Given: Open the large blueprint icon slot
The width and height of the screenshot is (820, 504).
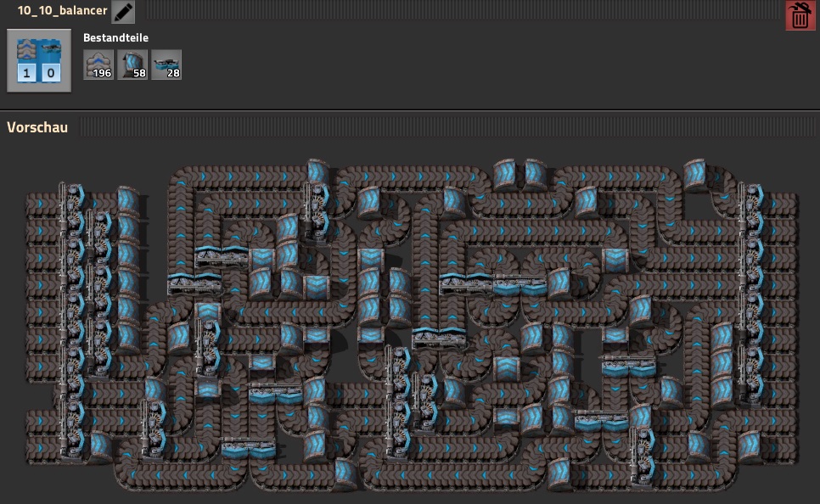Looking at the screenshot, I should coord(39,60).
